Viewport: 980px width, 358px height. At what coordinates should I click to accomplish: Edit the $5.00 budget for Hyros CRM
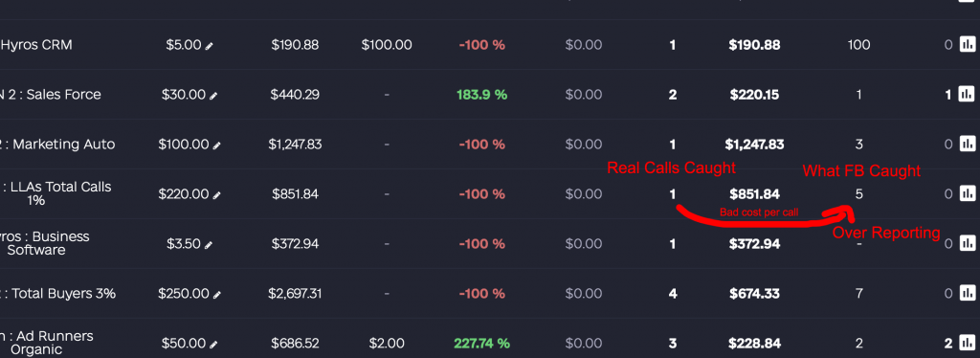[210, 46]
